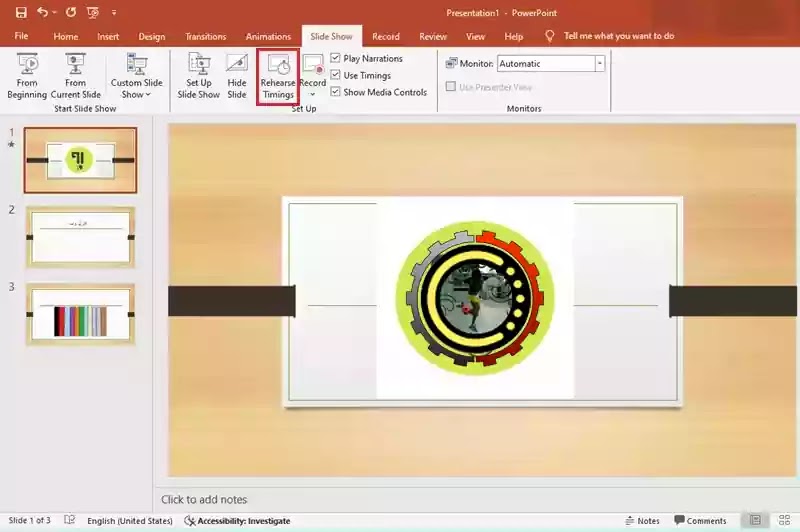
Task: Open the File menu
Action: (x=21, y=36)
